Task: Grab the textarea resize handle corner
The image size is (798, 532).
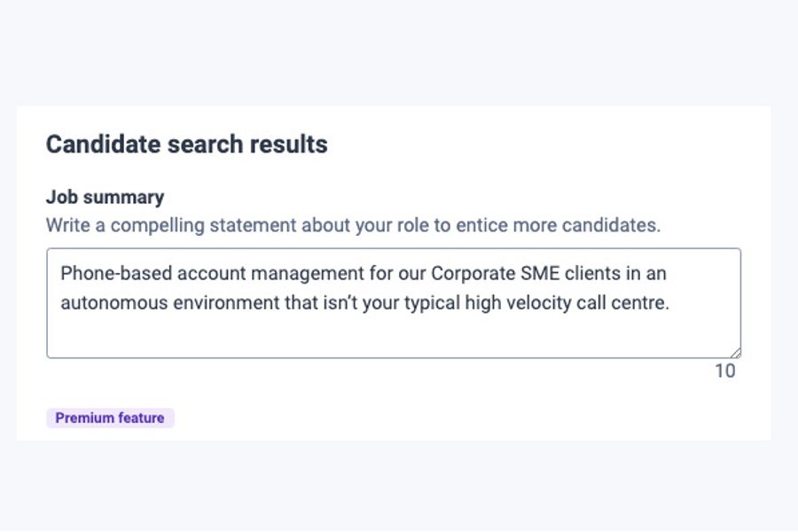Action: point(736,353)
